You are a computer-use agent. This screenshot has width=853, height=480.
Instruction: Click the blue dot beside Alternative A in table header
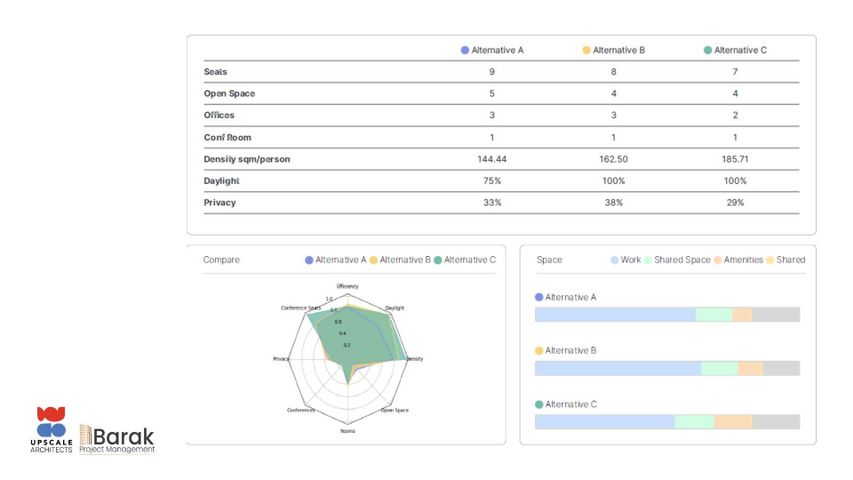(x=465, y=50)
